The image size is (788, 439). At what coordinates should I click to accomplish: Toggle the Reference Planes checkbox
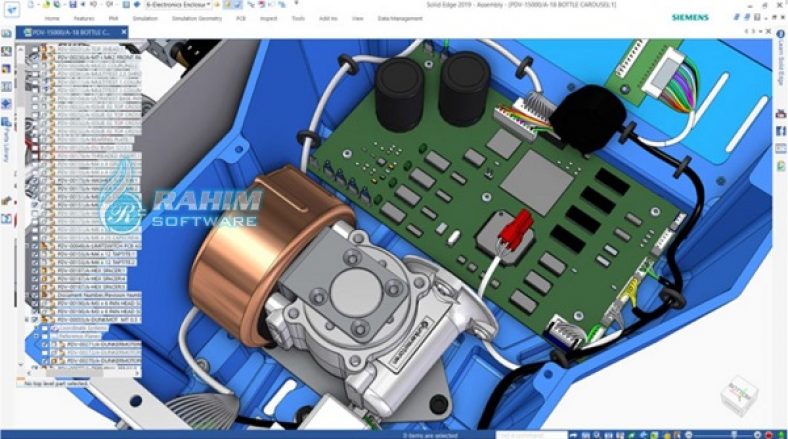coord(45,337)
